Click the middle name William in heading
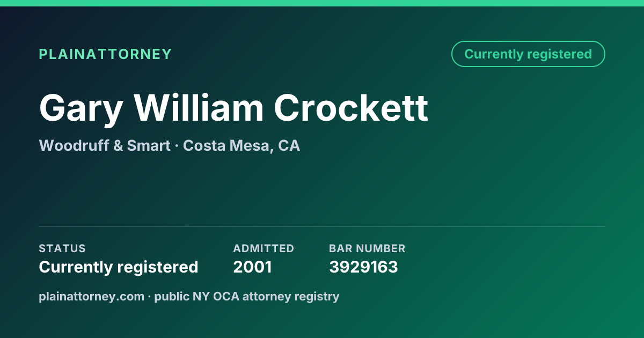Screen dimensions: 644x338 (199, 108)
